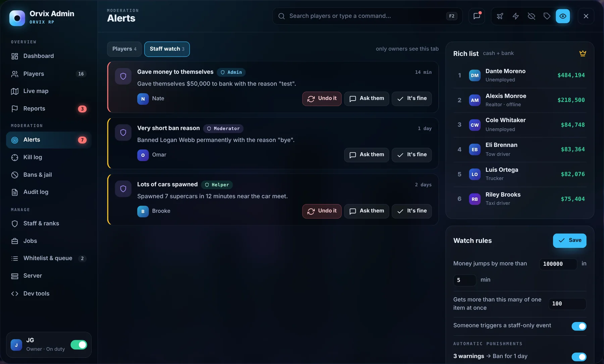The image size is (604, 364).
Task: Toggle the highlighted eye spectate icon
Action: pyautogui.click(x=563, y=16)
